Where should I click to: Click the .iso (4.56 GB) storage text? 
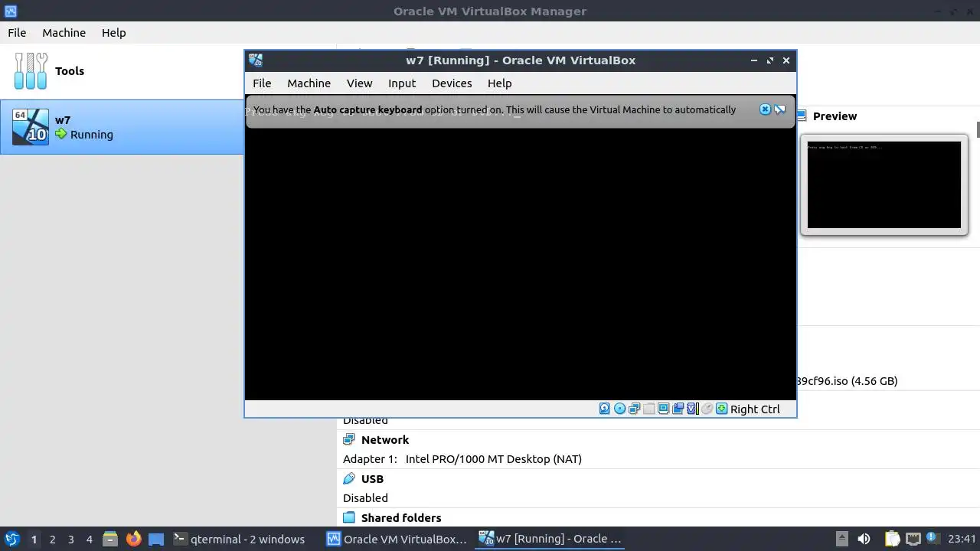click(x=847, y=381)
